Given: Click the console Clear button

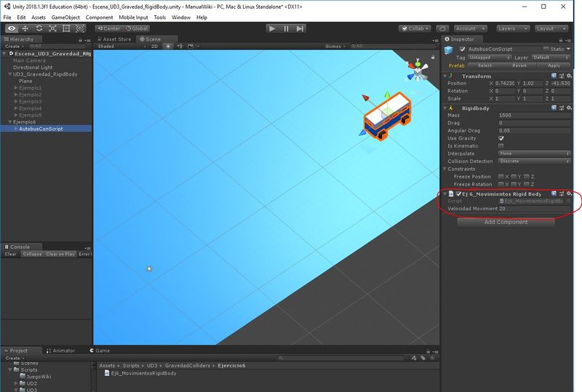Looking at the screenshot, I should point(11,254).
